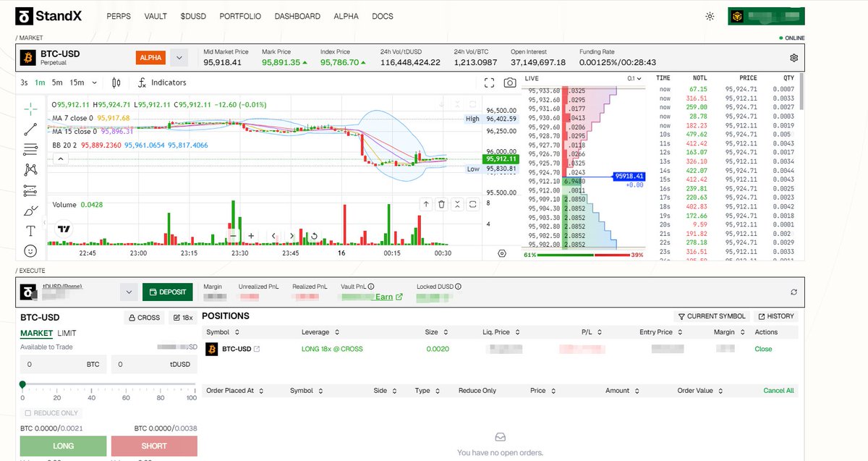Expand the tDUSD account selector

(x=128, y=292)
